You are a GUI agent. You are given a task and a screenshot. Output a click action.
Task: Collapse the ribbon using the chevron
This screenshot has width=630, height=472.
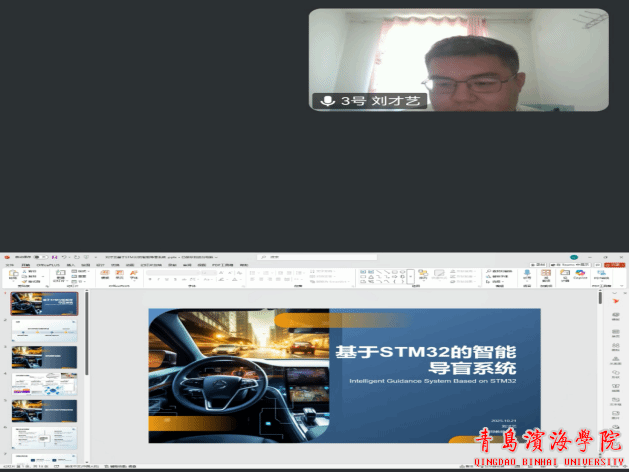coord(622,287)
